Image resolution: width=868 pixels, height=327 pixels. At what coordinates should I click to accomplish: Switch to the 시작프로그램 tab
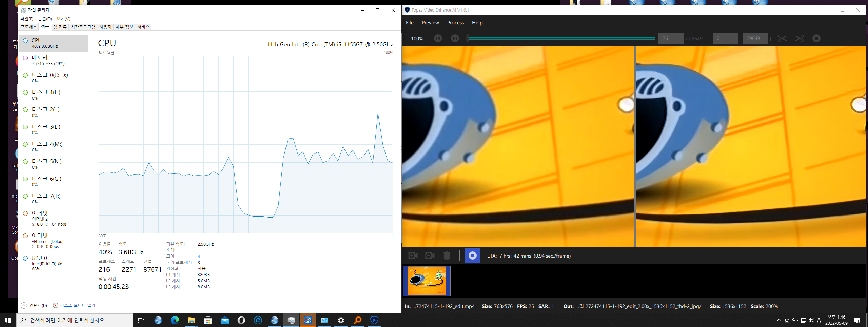tap(83, 27)
